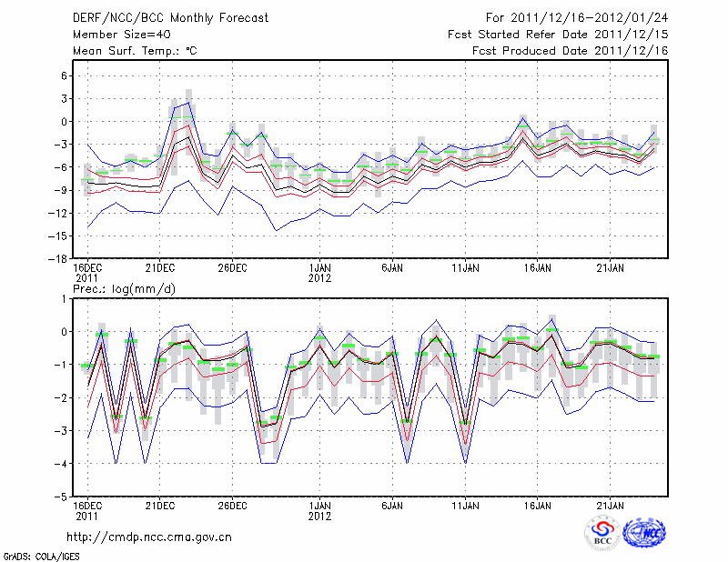Click 21JAN tick under temperature chart
This screenshot has height=562, width=728.
point(610,267)
